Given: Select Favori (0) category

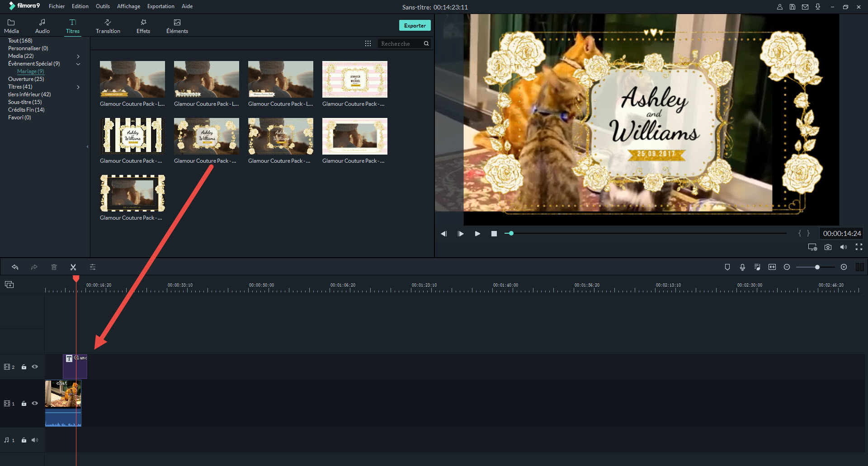Looking at the screenshot, I should (19, 118).
